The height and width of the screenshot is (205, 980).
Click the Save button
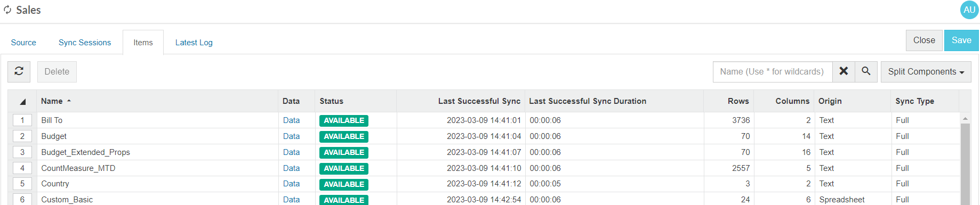click(x=961, y=40)
